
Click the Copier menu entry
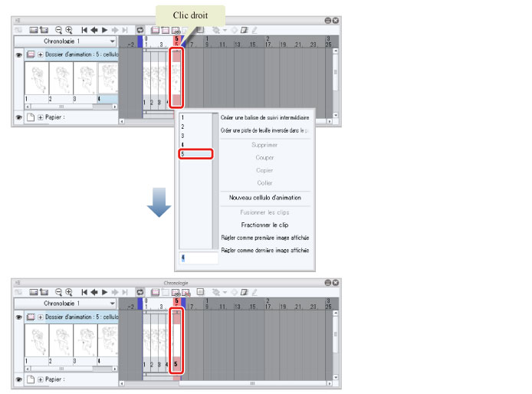pos(264,170)
